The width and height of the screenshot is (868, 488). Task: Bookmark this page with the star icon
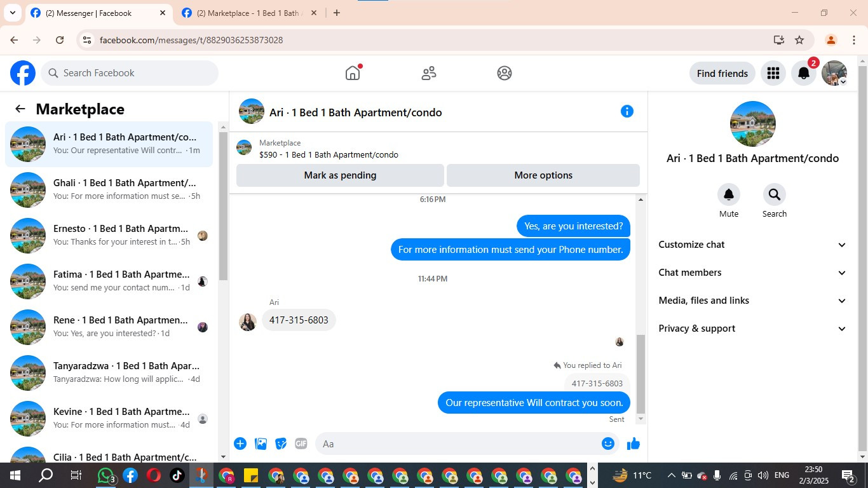coord(799,40)
